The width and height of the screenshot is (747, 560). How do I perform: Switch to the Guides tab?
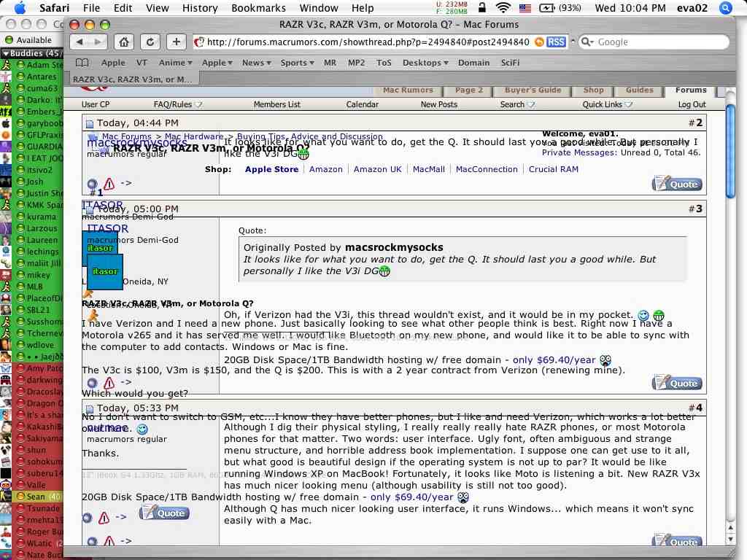pos(639,90)
